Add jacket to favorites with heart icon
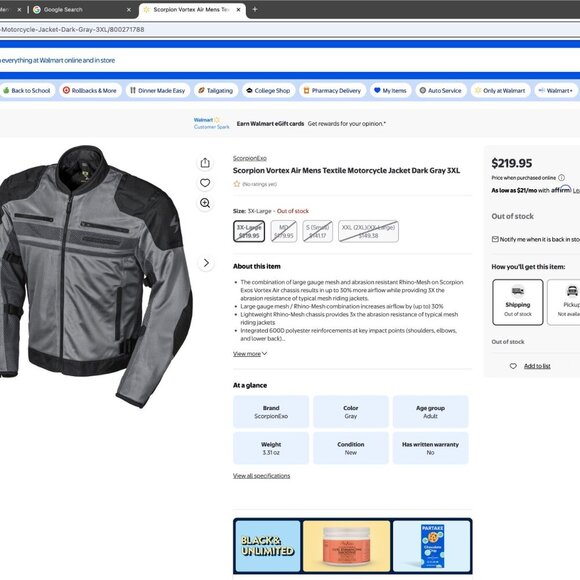 [205, 183]
